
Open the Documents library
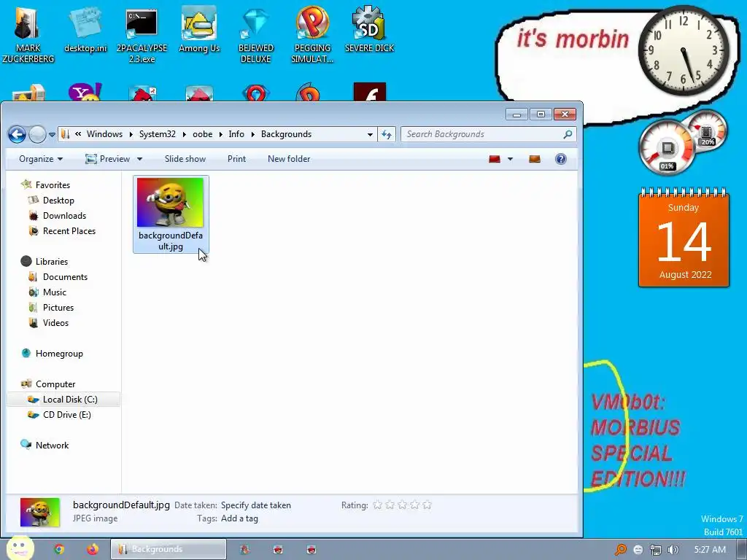pos(65,276)
